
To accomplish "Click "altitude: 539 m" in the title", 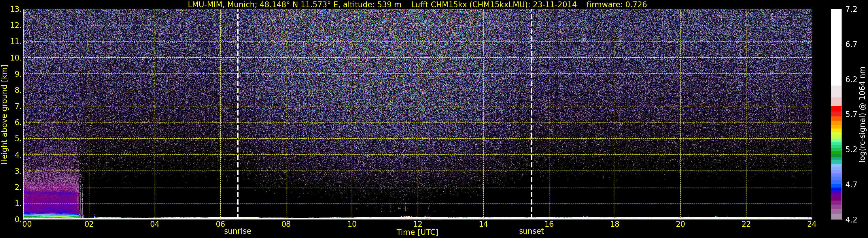I will pos(372,4).
